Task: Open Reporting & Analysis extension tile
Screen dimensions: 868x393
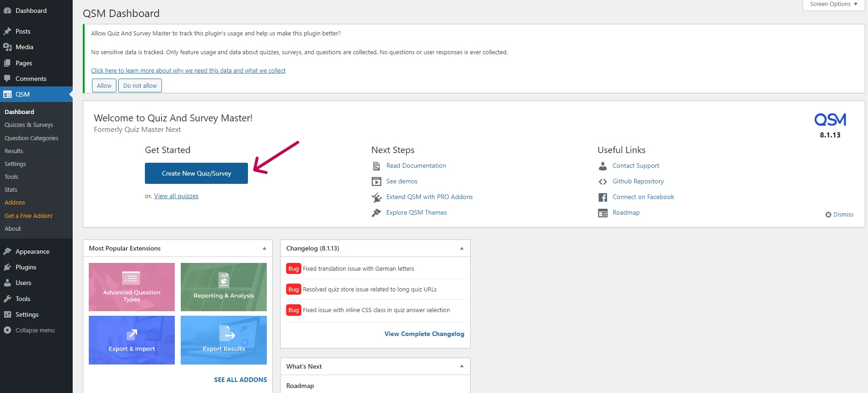Action: 224,287
